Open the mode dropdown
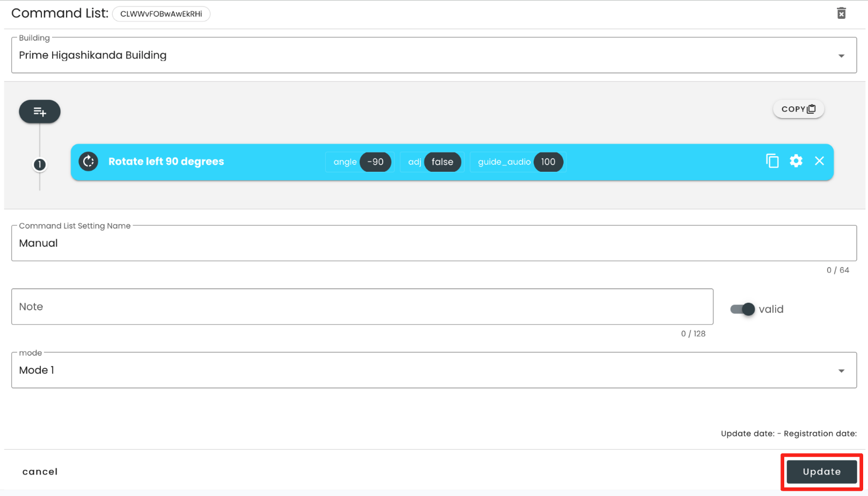868x496 pixels. click(434, 370)
